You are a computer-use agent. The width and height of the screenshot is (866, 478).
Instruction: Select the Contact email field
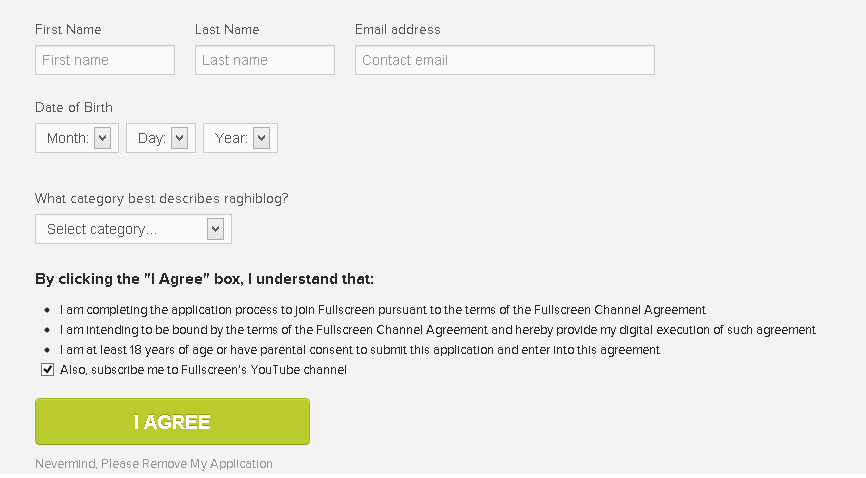click(504, 60)
